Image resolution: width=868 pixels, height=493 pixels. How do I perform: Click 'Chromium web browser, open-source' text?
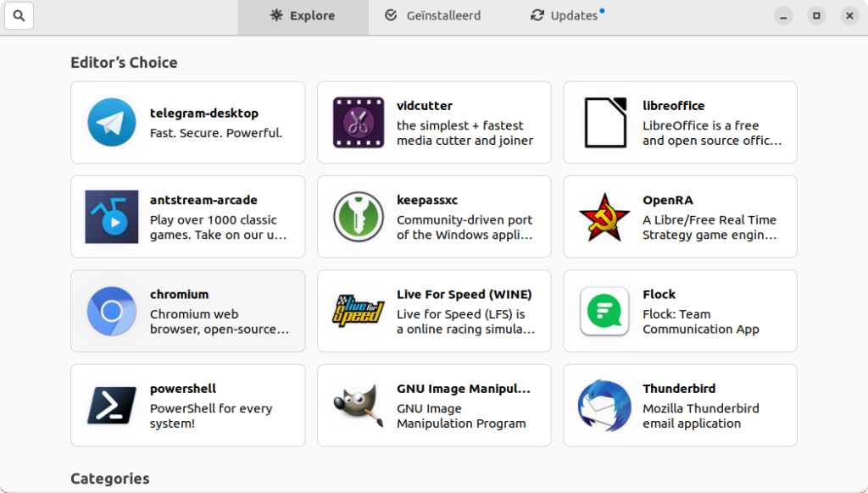coord(220,322)
